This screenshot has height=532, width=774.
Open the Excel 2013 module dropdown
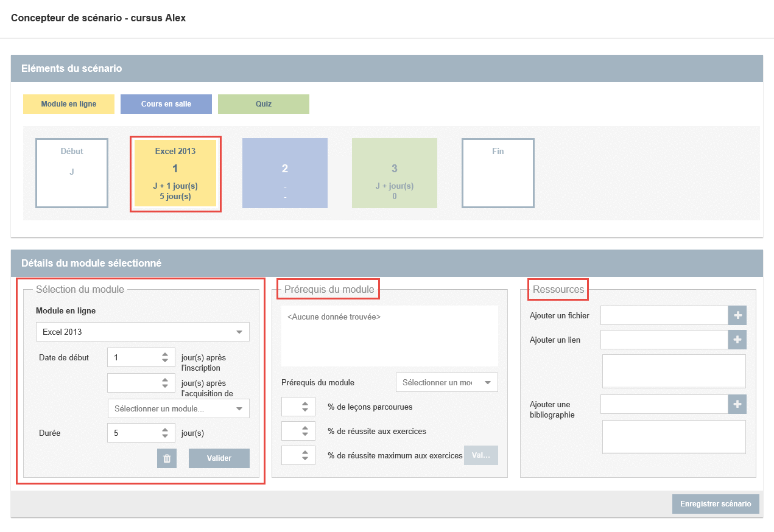[142, 332]
